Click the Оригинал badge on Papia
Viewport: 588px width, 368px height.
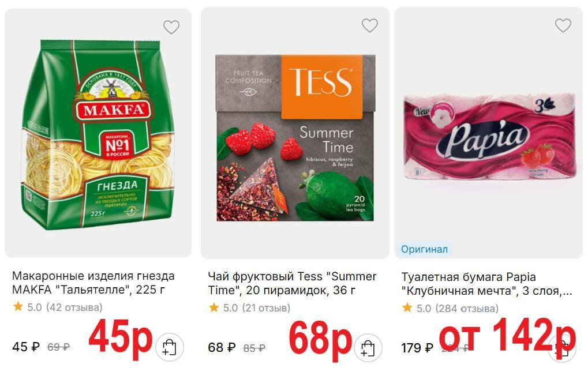tap(424, 249)
